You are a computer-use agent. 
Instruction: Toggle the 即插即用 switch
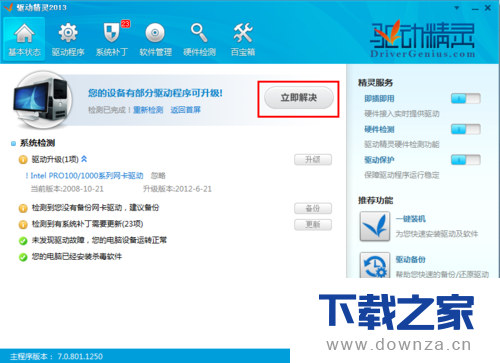pos(465,98)
